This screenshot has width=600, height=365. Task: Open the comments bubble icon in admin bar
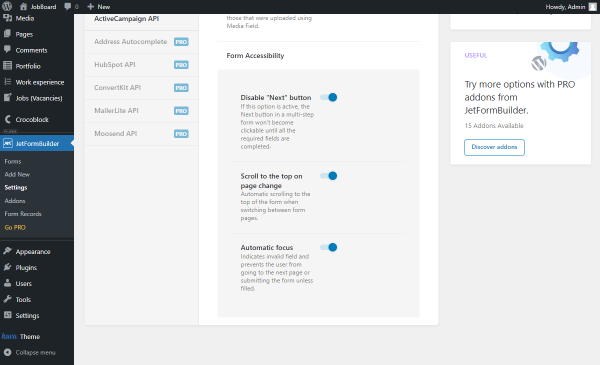(x=68, y=7)
